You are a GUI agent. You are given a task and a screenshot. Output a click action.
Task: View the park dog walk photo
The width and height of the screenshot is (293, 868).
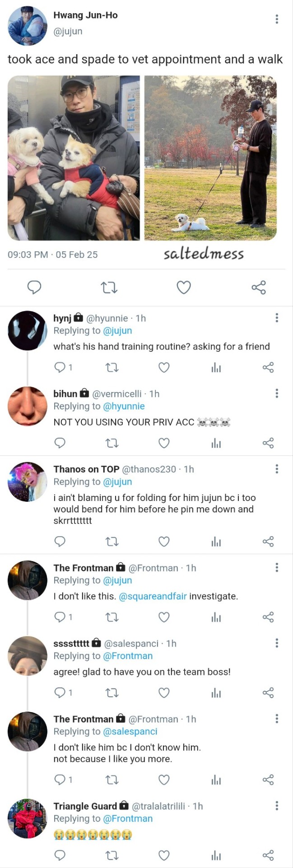click(x=210, y=158)
